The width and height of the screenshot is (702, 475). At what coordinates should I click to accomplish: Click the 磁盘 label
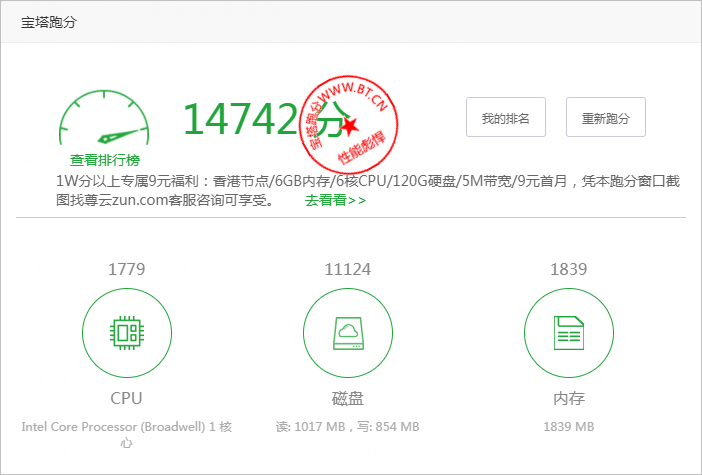pyautogui.click(x=347, y=398)
